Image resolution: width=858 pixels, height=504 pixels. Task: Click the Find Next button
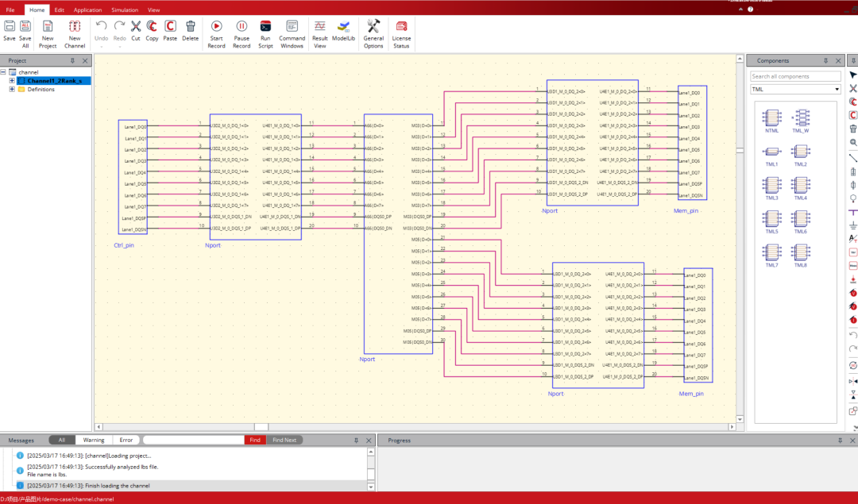click(x=284, y=440)
